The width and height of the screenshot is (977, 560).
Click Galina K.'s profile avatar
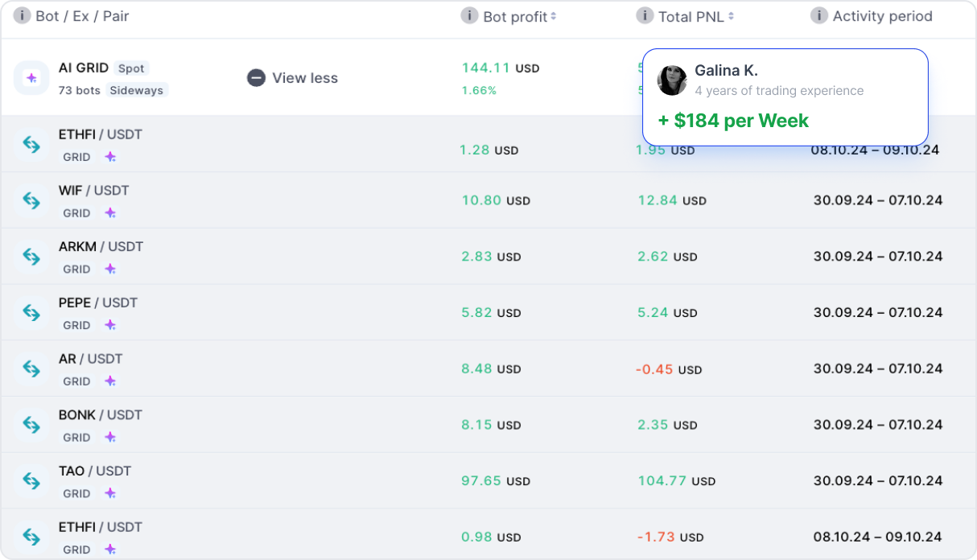point(672,80)
